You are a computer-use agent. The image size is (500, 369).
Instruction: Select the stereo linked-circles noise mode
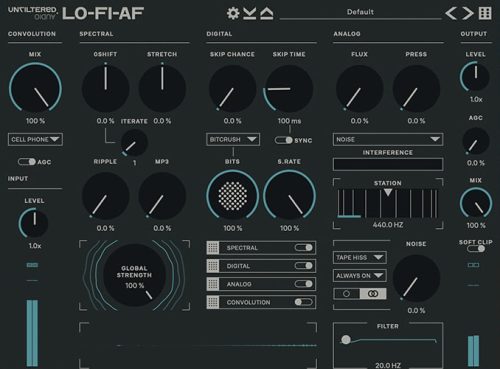373,294
